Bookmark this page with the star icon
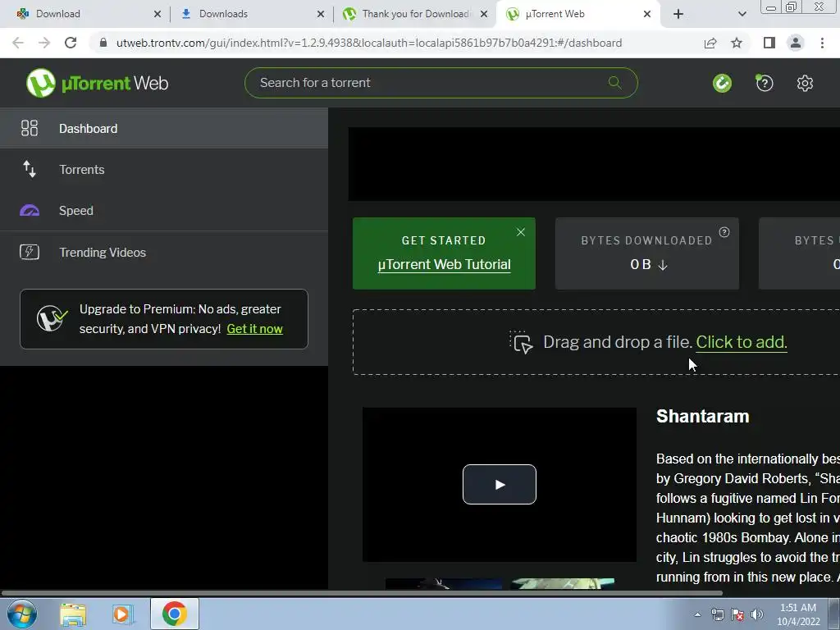840x630 pixels. (737, 43)
